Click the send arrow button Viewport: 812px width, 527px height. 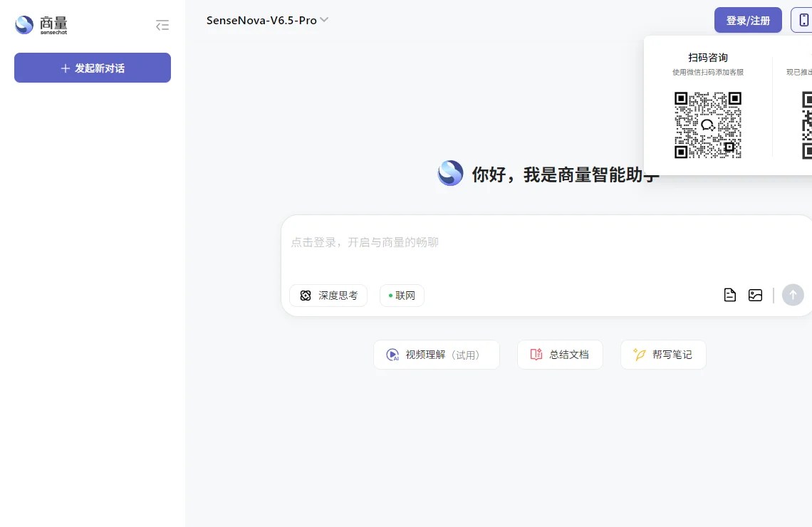point(793,295)
